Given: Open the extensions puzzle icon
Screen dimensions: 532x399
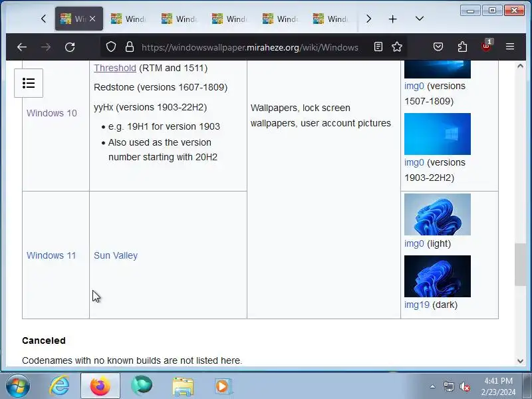Looking at the screenshot, I should [462, 47].
